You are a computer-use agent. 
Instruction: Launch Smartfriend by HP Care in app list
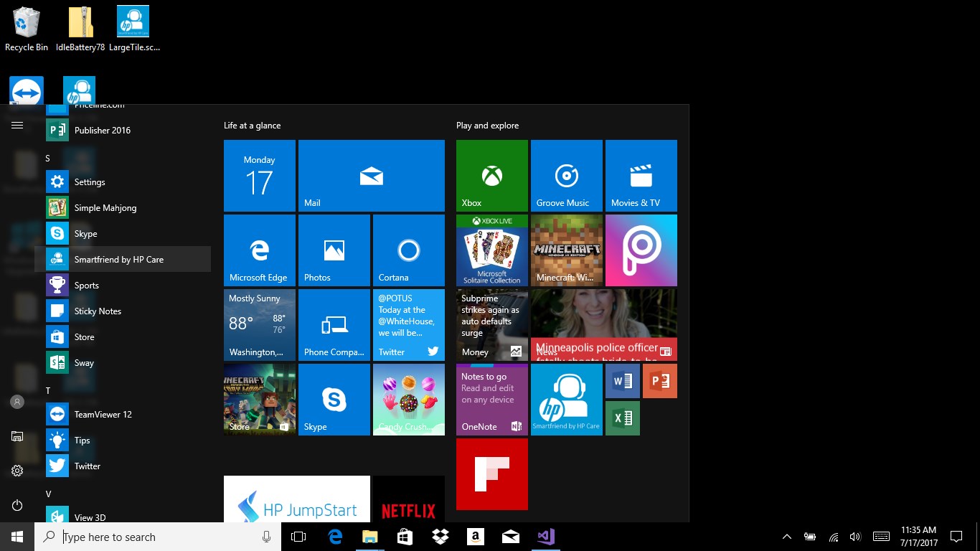(x=123, y=260)
